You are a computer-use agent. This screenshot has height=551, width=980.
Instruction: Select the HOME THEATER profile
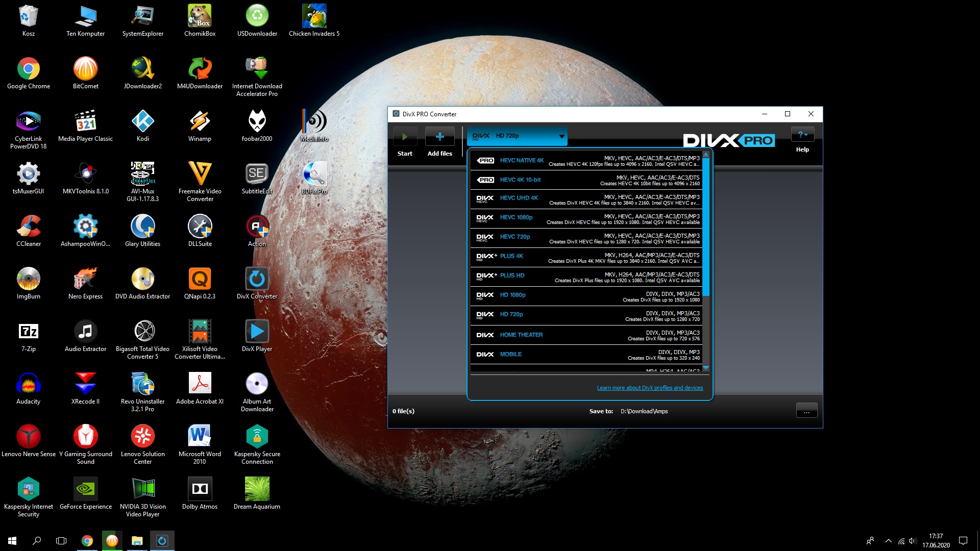586,335
